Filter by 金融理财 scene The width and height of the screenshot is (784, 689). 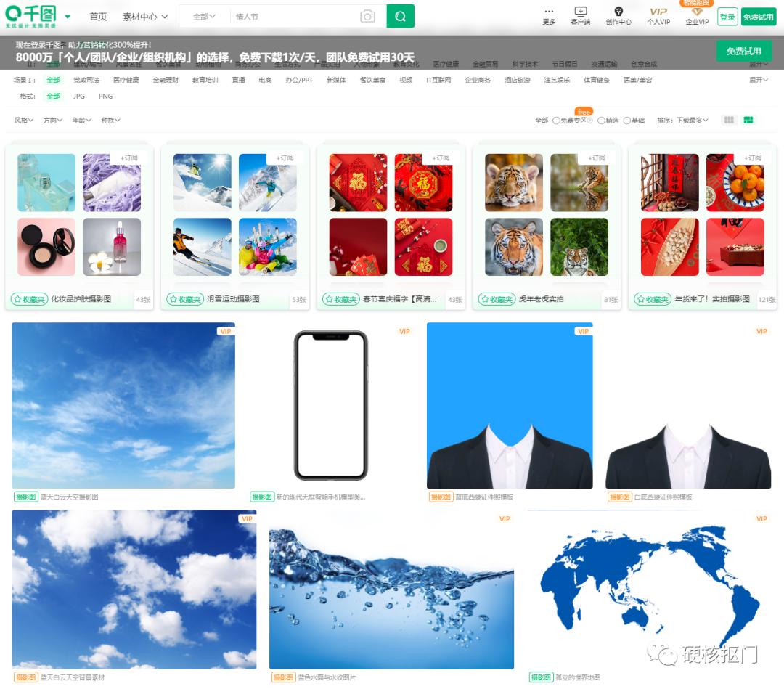click(x=166, y=80)
